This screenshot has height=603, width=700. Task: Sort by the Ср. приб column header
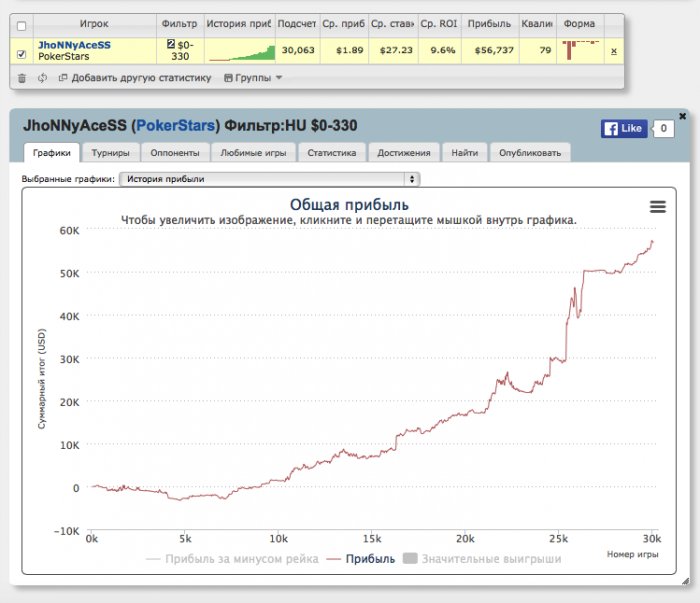(x=344, y=24)
